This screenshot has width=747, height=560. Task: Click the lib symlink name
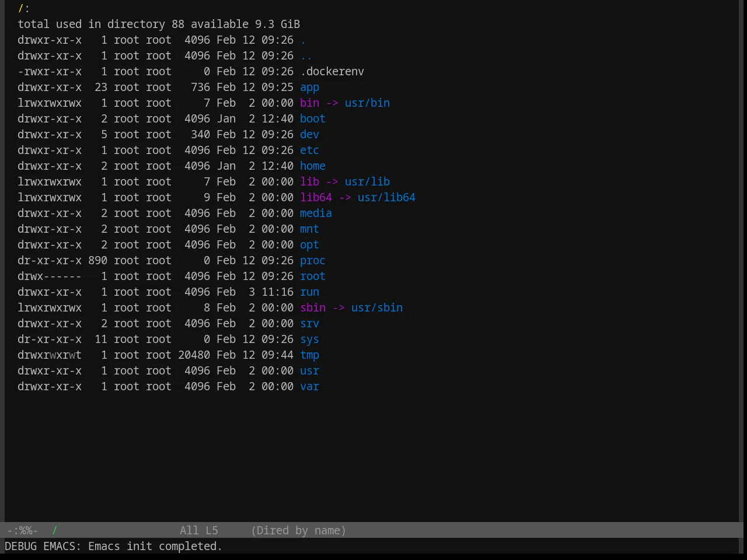click(309, 182)
